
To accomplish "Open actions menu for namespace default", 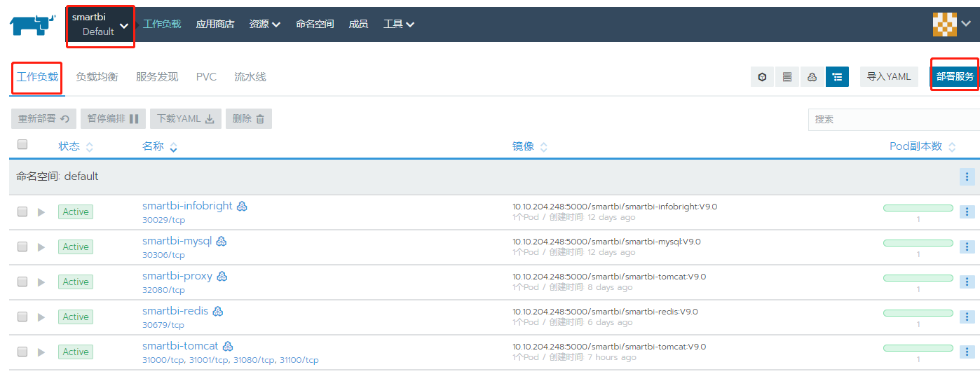I will pyautogui.click(x=967, y=176).
